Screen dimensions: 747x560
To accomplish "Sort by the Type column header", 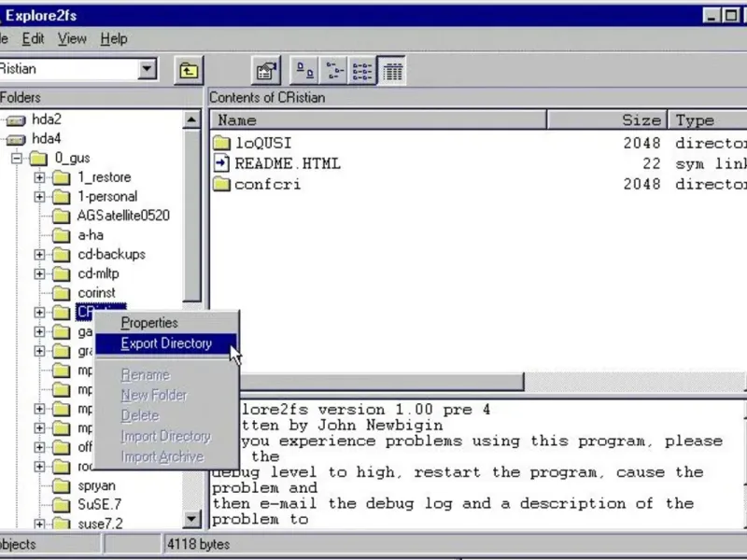I will coord(708,120).
